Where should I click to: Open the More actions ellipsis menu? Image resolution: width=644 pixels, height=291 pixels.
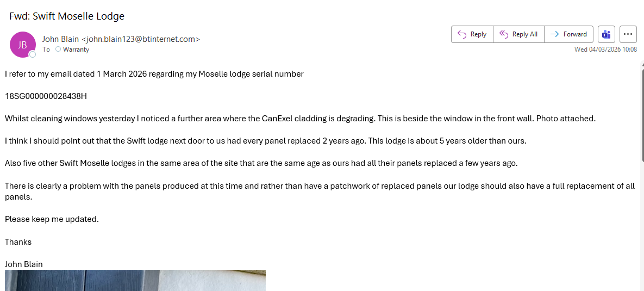coord(628,34)
